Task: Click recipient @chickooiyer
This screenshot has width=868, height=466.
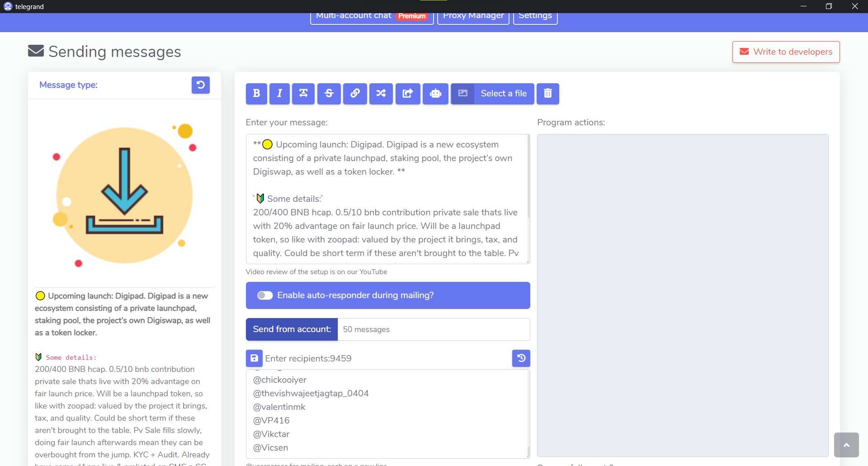Action: 280,380
